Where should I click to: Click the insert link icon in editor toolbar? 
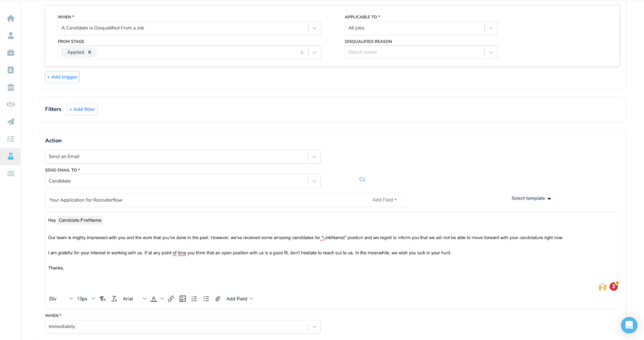pos(171,299)
